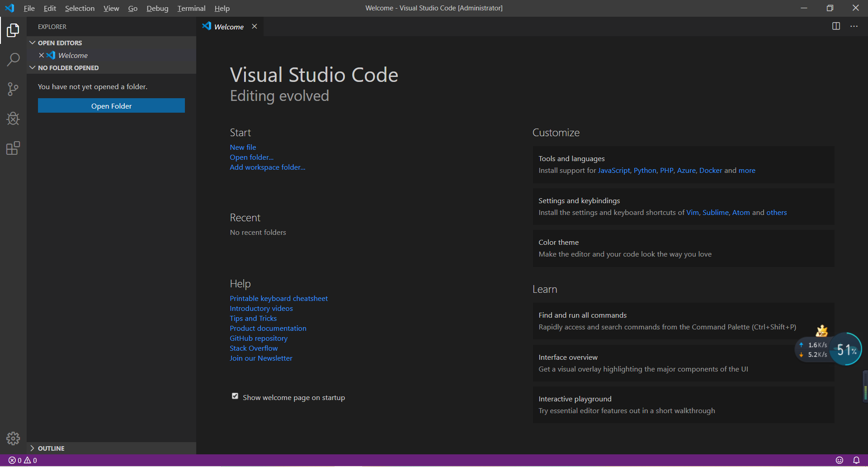The image size is (868, 467).
Task: Click the errors and warnings status indicator
Action: (23, 460)
